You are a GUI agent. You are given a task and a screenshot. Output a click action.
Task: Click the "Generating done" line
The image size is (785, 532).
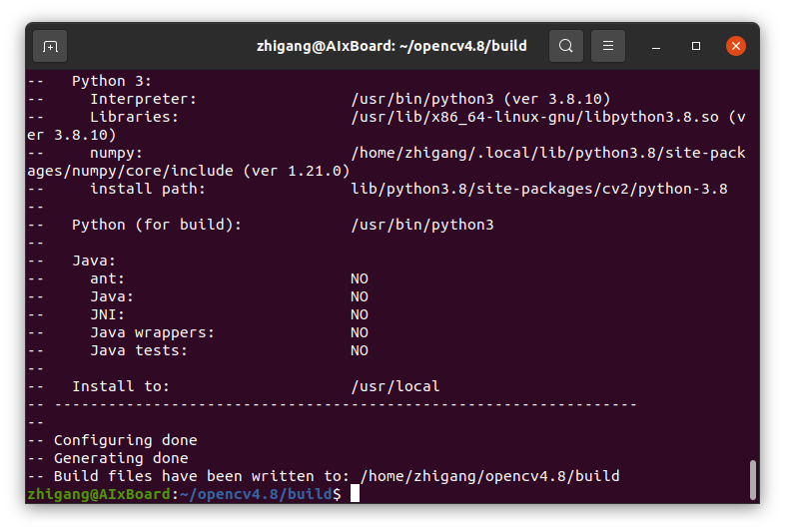click(x=121, y=458)
